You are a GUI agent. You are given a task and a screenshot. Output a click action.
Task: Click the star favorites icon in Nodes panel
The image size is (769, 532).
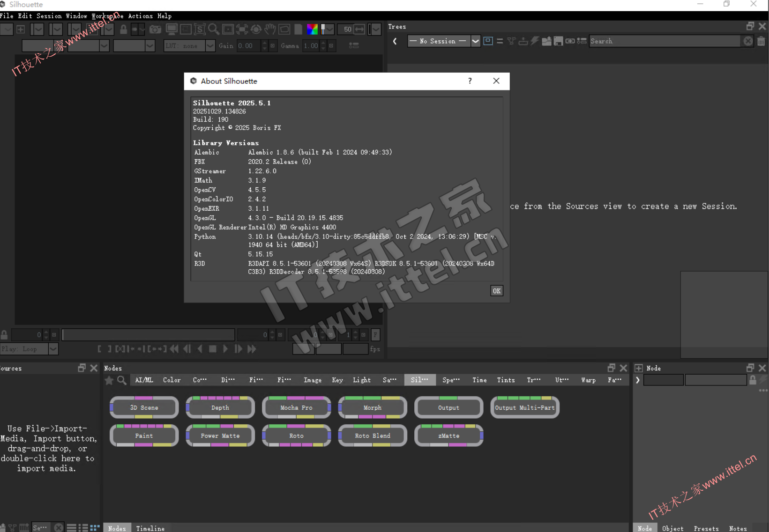pyautogui.click(x=109, y=380)
